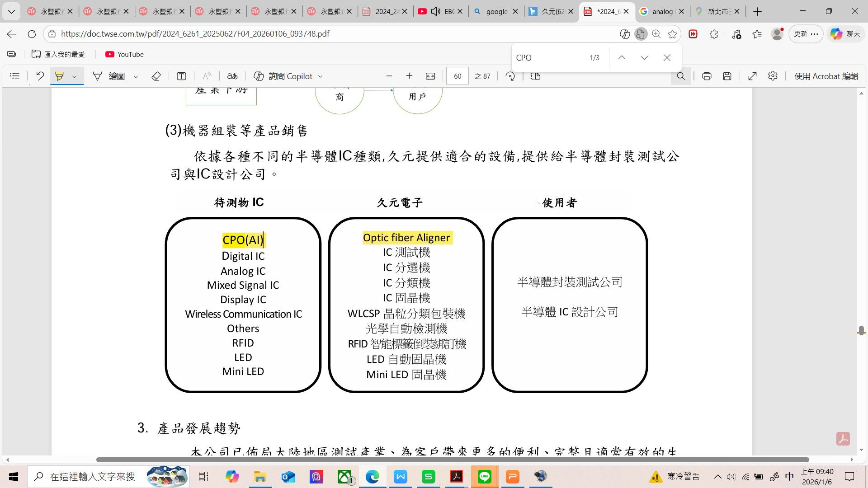
Task: Click the Add text box tool
Action: tap(181, 76)
